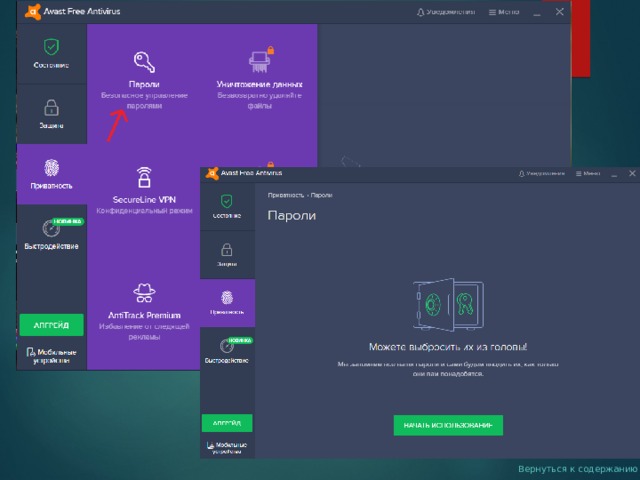The height and width of the screenshot is (480, 640).
Task: Open Меню in back window title bar
Action: (x=504, y=12)
